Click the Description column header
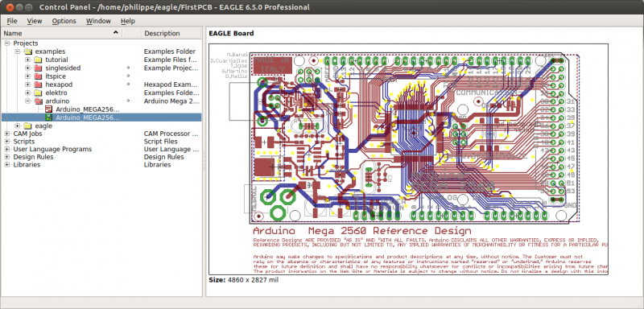This screenshot has width=644, height=309. (x=171, y=33)
